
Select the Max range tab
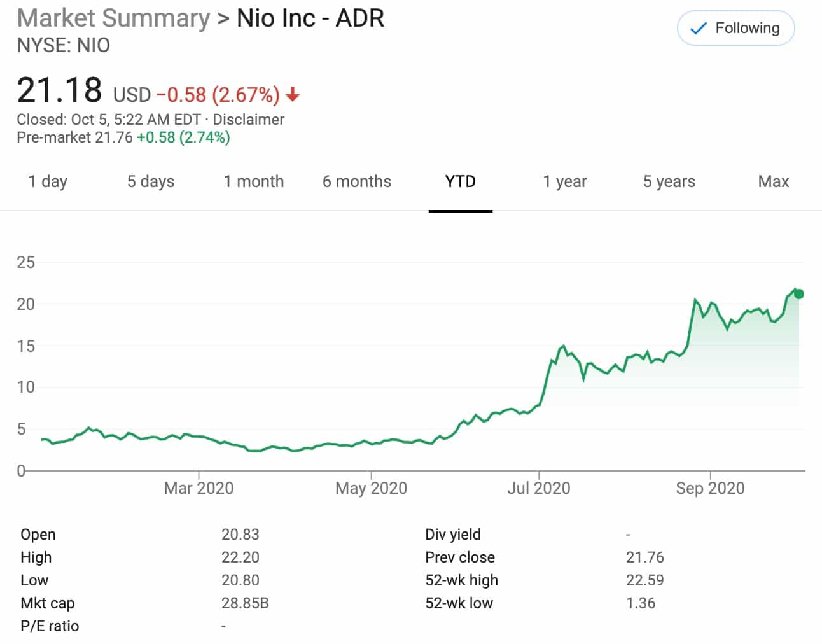773,182
